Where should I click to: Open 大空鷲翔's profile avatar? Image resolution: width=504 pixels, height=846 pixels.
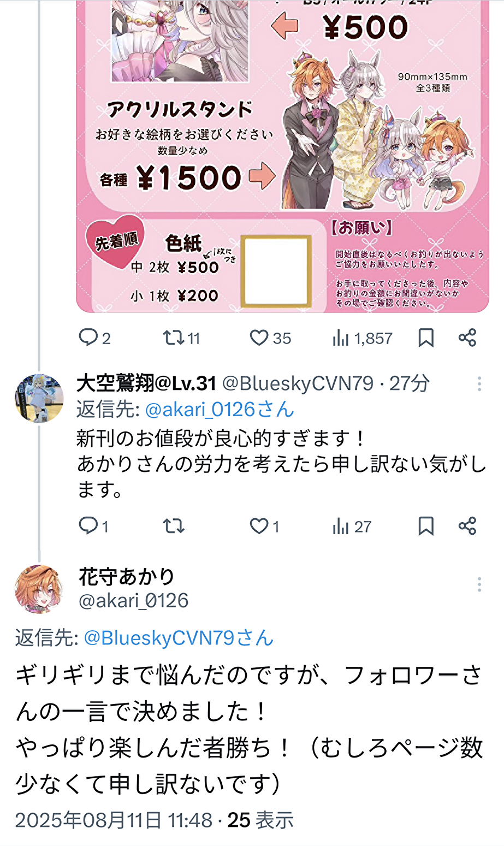[x=39, y=398]
